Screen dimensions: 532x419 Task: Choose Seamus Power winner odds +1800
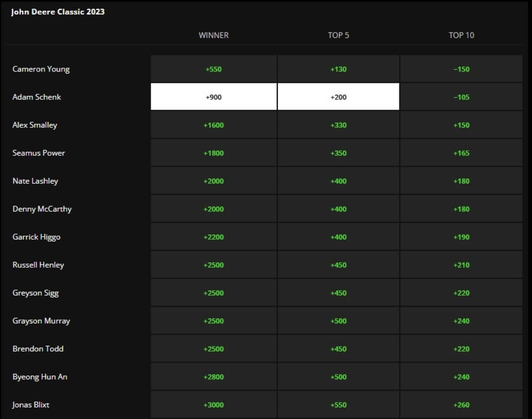click(x=214, y=153)
